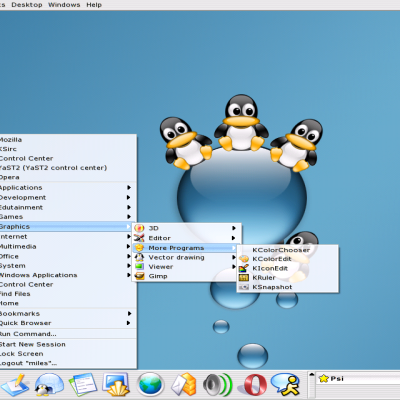Click the Vector drawing penguin icon
The width and height of the screenshot is (400, 400).
point(139,257)
